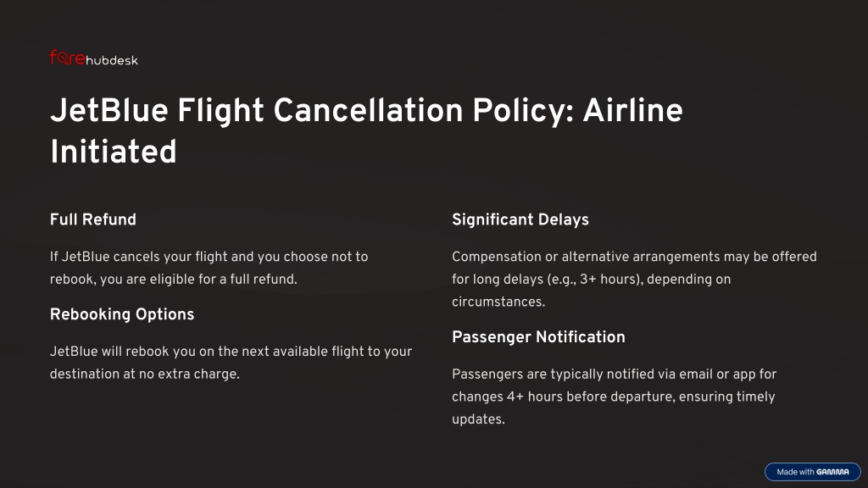This screenshot has width=868, height=488.
Task: Click the farehubdesk logo
Action: click(x=93, y=58)
